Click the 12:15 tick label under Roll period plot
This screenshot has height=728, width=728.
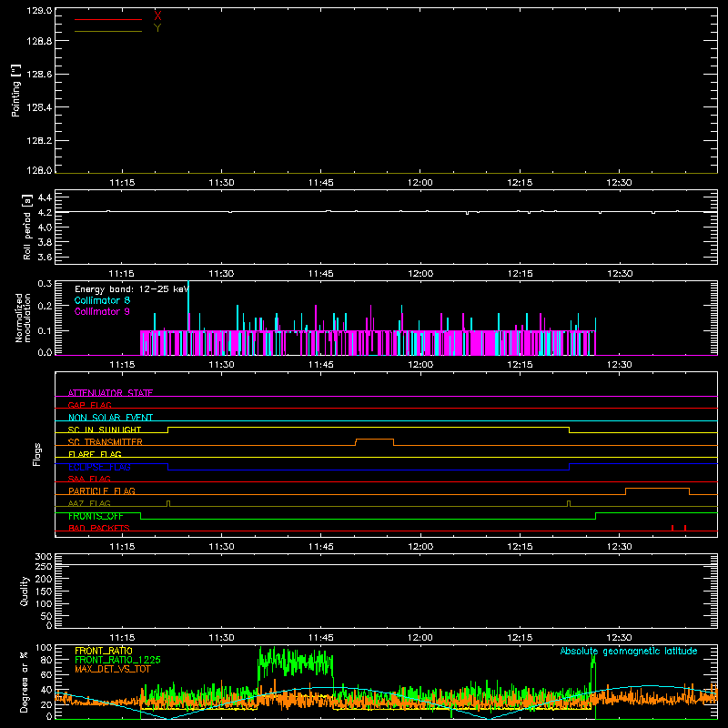pos(520,274)
